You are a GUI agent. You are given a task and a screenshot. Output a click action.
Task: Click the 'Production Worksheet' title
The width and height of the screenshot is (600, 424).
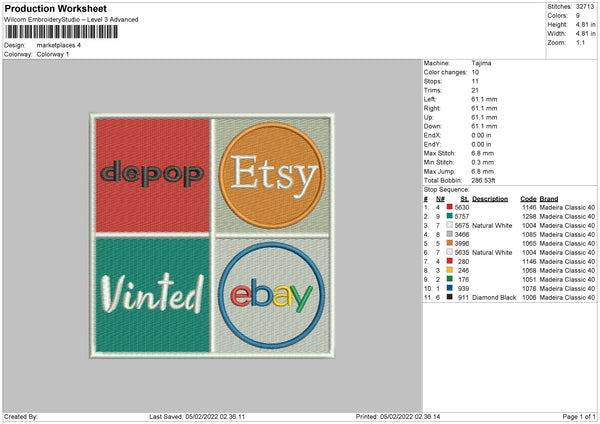[x=55, y=8]
